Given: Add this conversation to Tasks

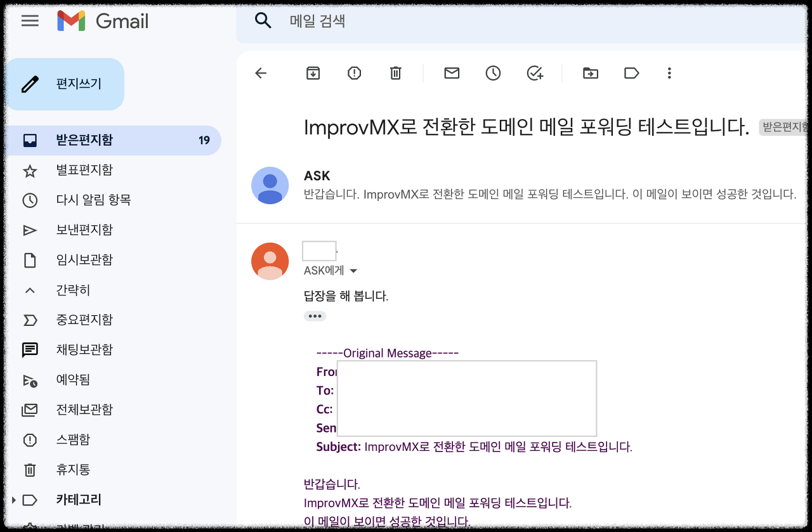Looking at the screenshot, I should [x=535, y=73].
